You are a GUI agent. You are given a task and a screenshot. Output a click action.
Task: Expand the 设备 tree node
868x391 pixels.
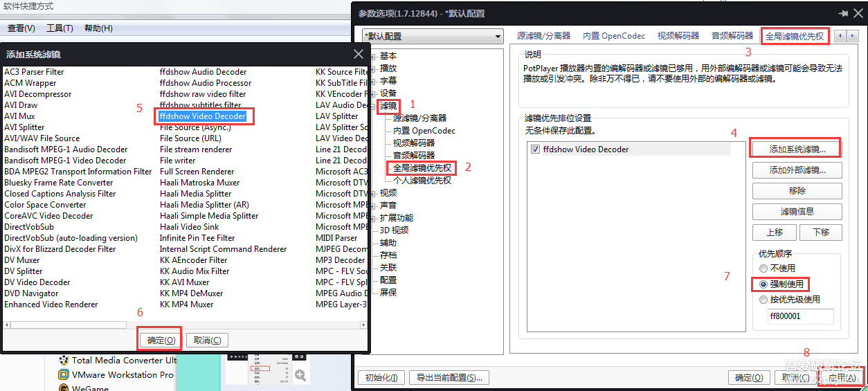[x=374, y=93]
